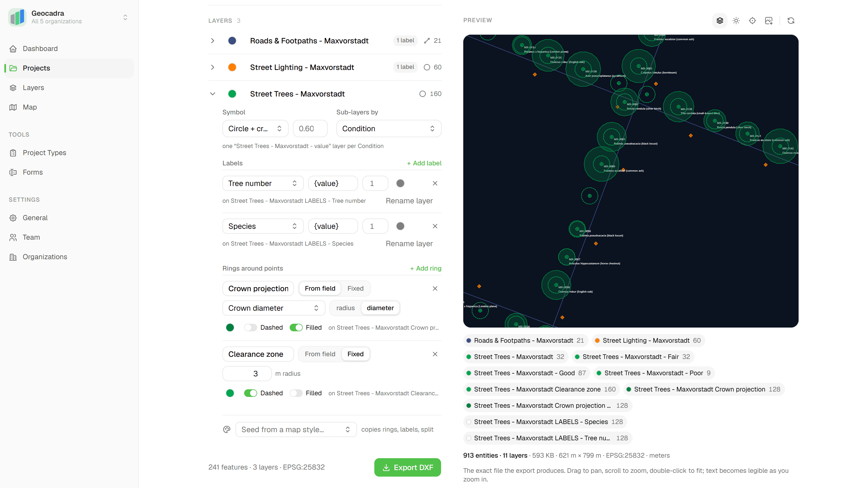Expand Roads & Footpaths layer row

(x=213, y=41)
